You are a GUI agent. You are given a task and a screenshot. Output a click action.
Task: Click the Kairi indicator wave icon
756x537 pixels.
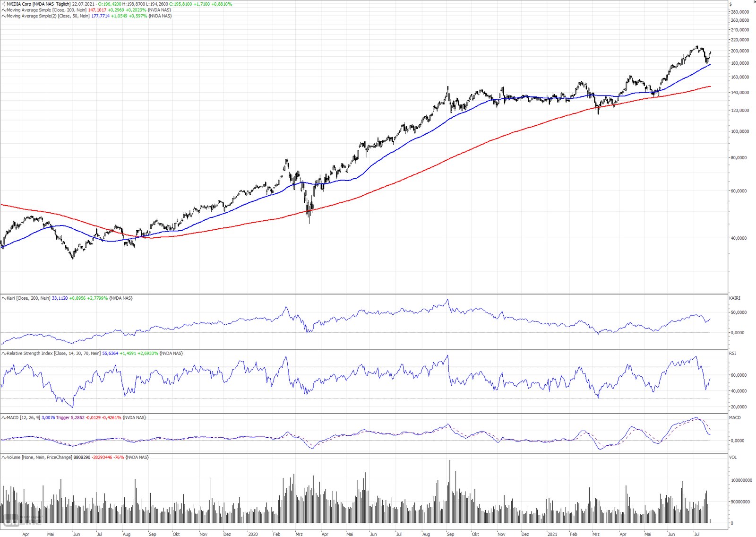[x=4, y=298]
